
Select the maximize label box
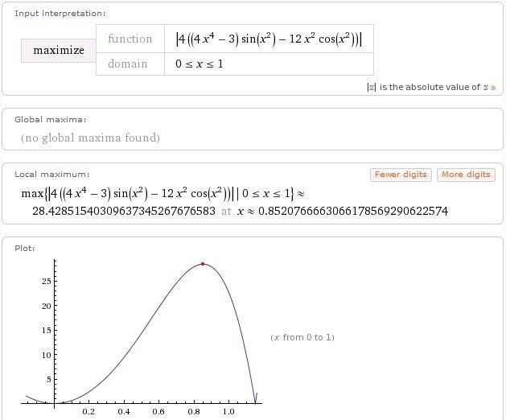tap(59, 50)
